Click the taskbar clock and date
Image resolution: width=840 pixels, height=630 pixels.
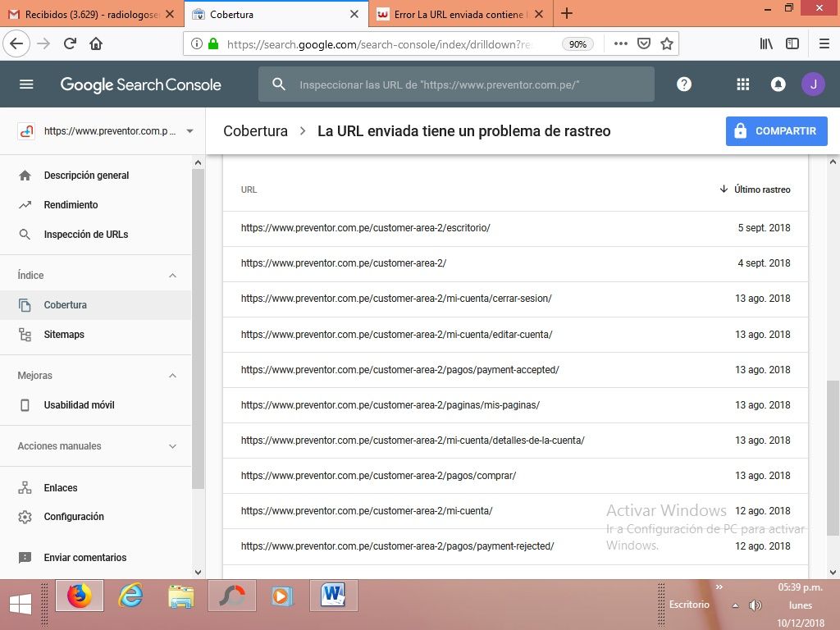click(x=801, y=605)
